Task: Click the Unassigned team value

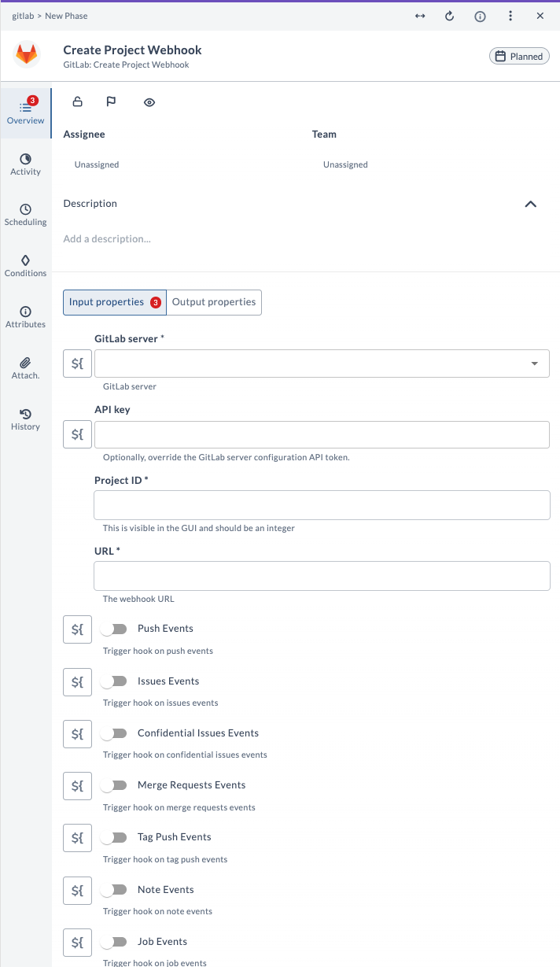Action: pyautogui.click(x=345, y=164)
